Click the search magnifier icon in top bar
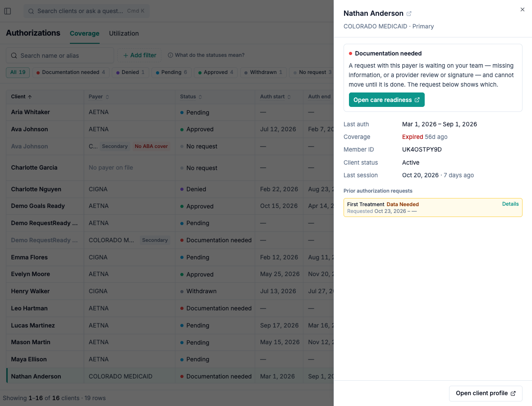This screenshot has height=406, width=532. pos(31,11)
